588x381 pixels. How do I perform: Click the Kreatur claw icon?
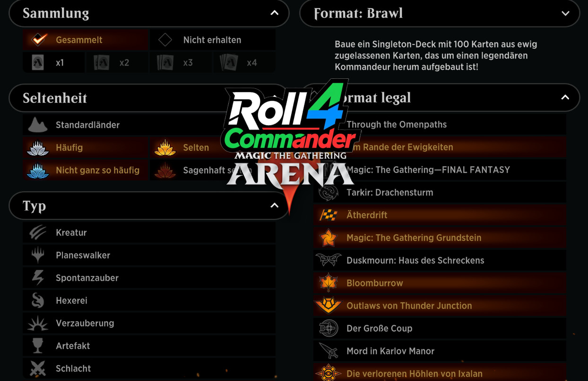(38, 232)
